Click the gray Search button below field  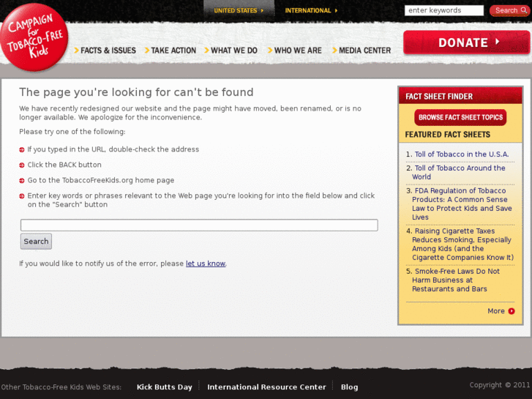(x=36, y=242)
